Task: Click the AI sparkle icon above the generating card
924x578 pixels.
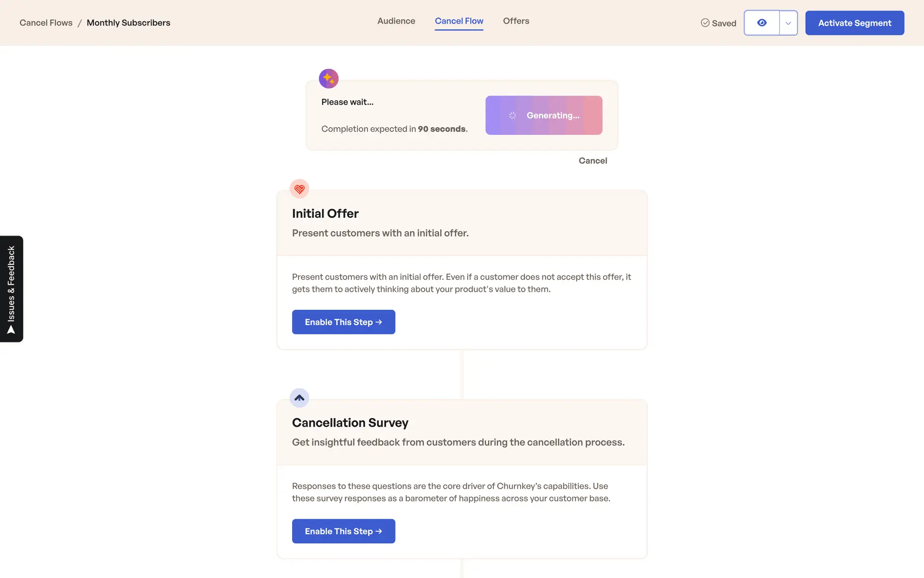Action: click(329, 79)
